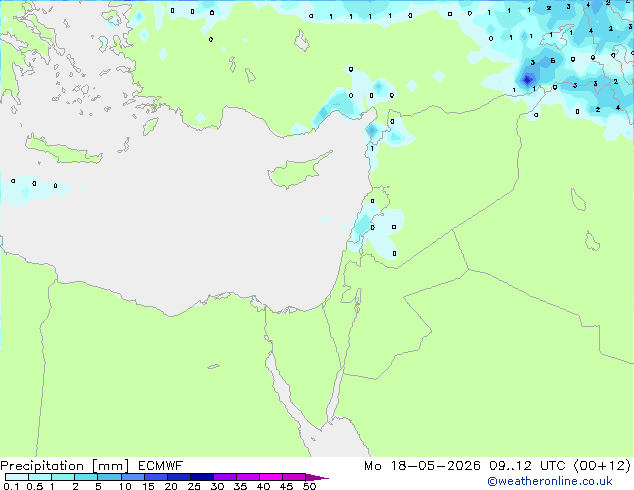Click the '(00+12)' forecast offset text

coord(602,466)
